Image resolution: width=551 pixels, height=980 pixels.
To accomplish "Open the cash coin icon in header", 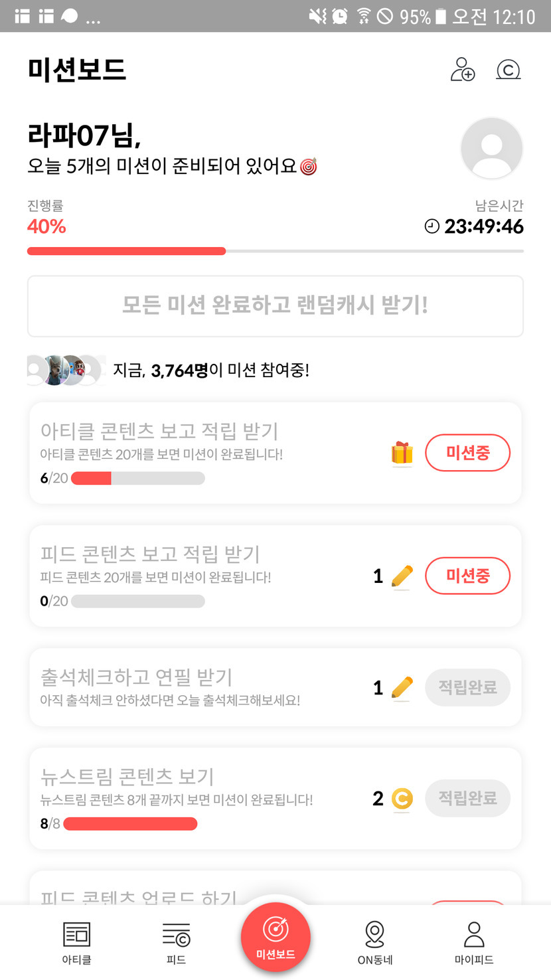I will tap(509, 70).
